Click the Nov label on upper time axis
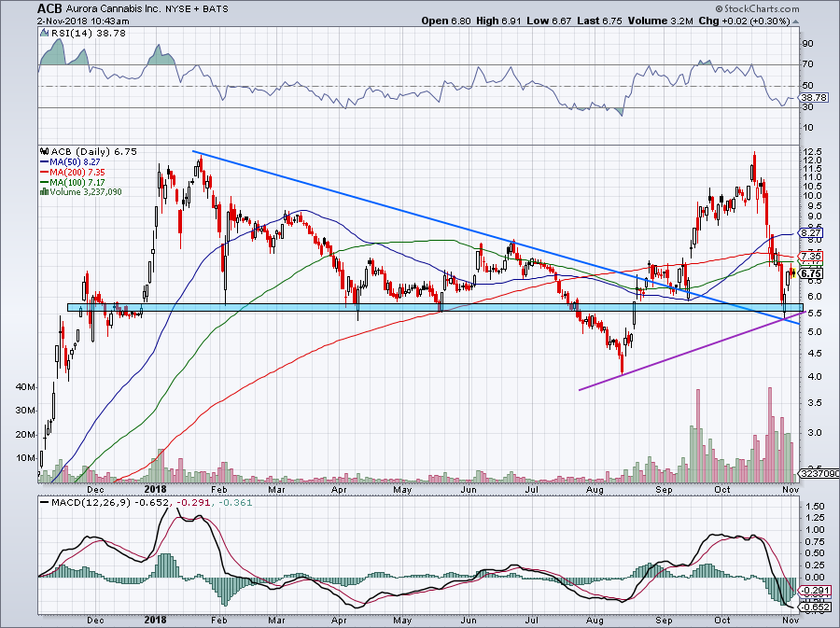 click(791, 489)
